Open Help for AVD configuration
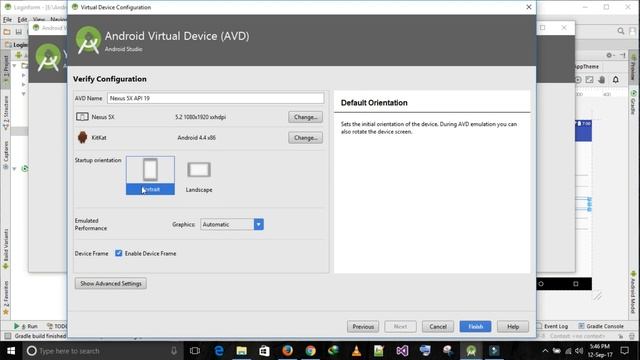640x360 pixels. coord(513,327)
